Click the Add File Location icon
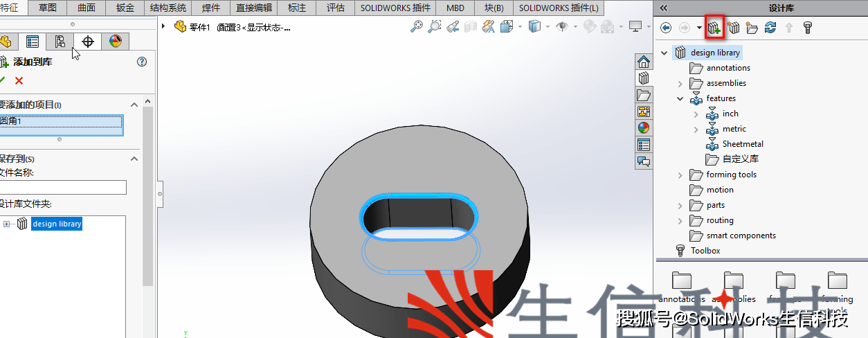Image resolution: width=868 pixels, height=338 pixels. [734, 28]
